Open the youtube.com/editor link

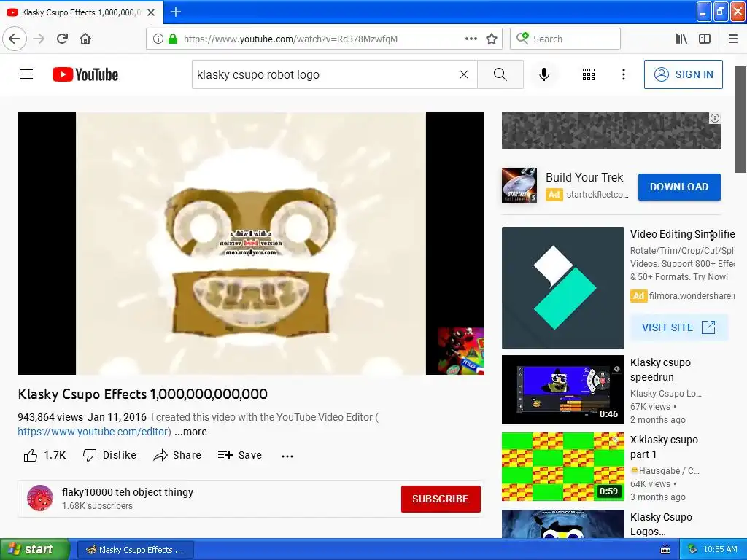coord(94,432)
